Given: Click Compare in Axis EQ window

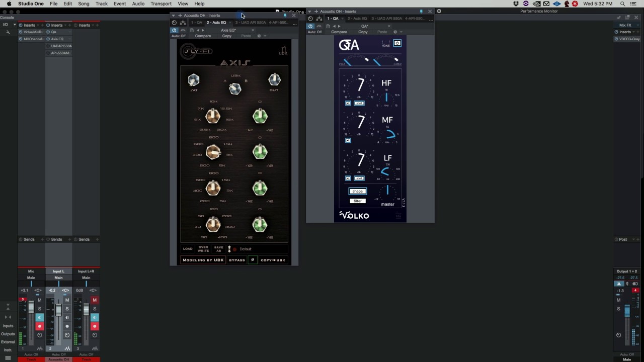Looking at the screenshot, I should pyautogui.click(x=203, y=36).
